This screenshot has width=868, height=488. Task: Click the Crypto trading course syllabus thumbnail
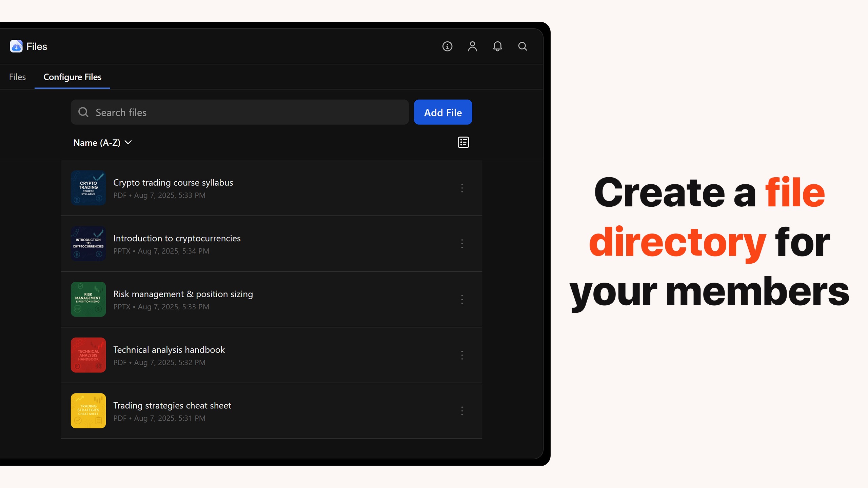click(88, 188)
